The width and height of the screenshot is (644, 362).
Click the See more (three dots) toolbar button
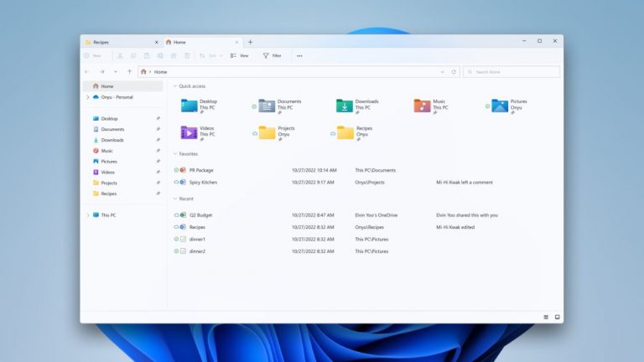click(299, 55)
